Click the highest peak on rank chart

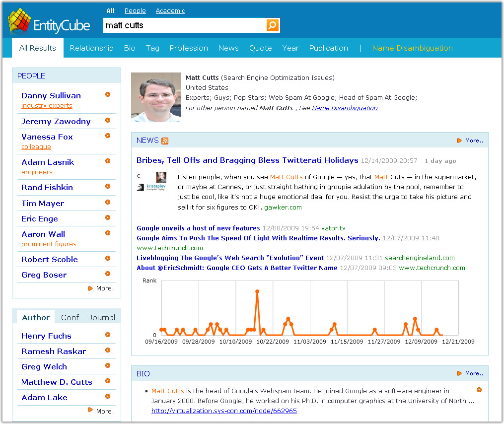[x=257, y=291]
